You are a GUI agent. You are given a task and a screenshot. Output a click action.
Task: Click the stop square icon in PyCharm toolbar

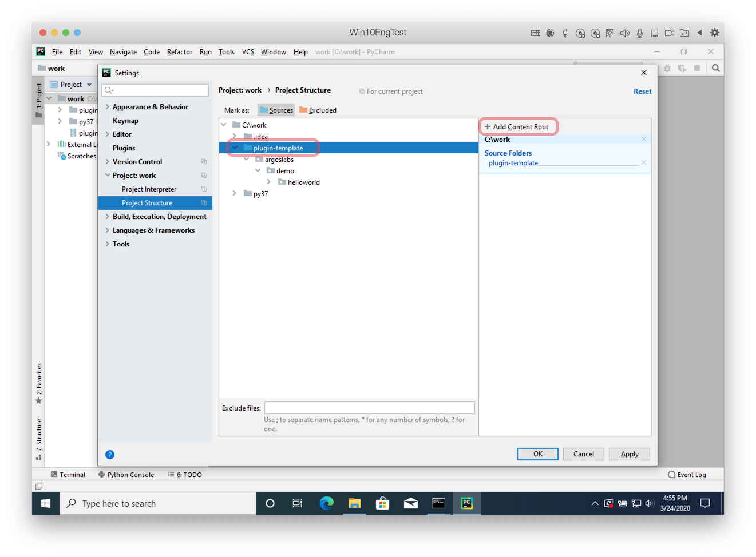point(697,68)
